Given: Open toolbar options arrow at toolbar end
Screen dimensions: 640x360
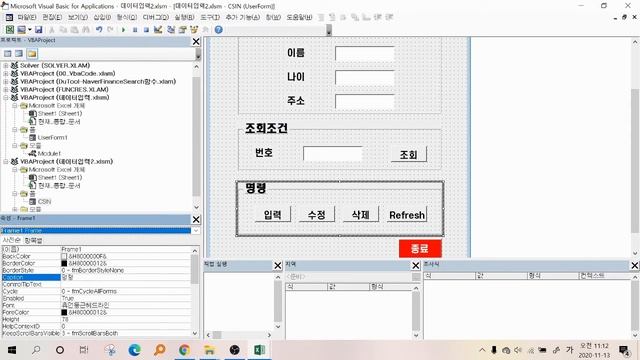Looking at the screenshot, I should 329,30.
